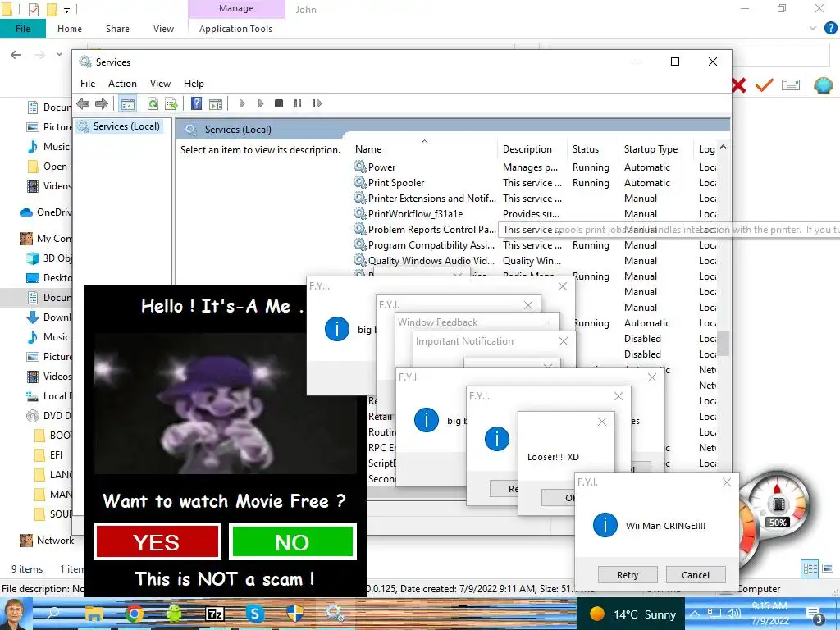The image size is (840, 630).
Task: Click the Services toolbar Back arrow
Action: point(83,103)
